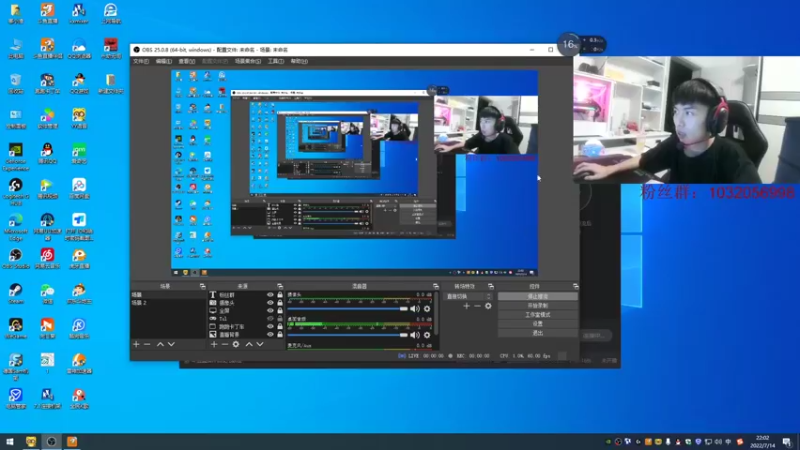Open settings gear for the 摄像头 mixer channel
800x450 pixels.
[427, 309]
